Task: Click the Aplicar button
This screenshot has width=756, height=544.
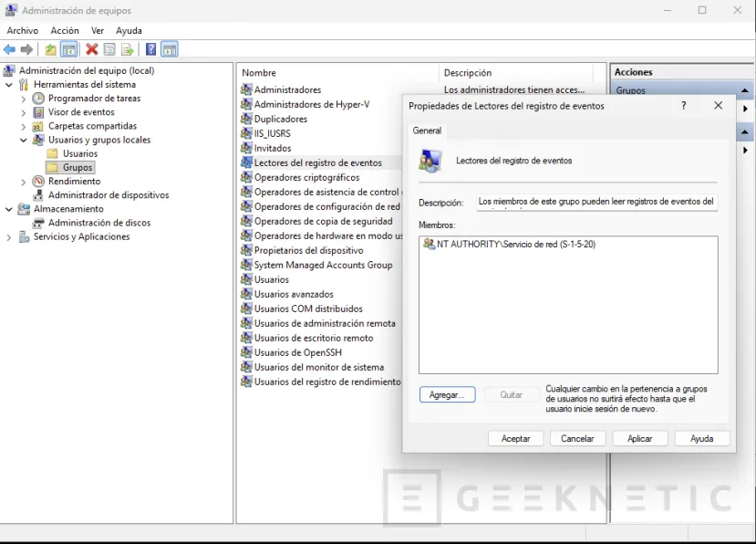Action: 640,438
